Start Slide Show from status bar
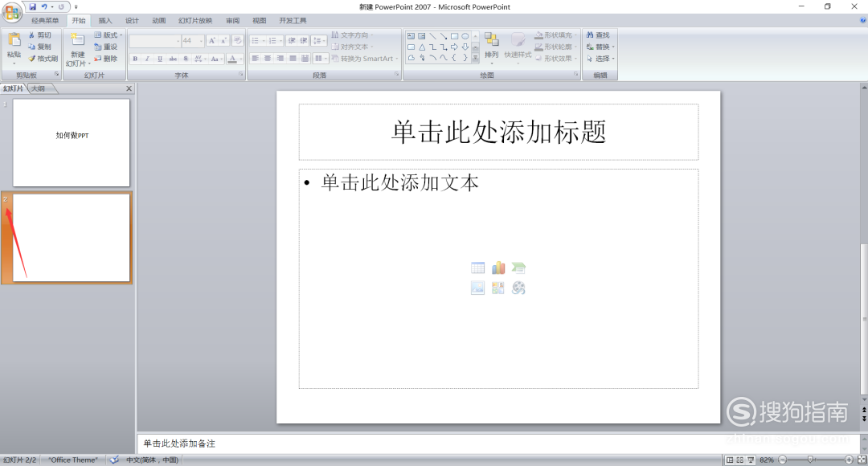This screenshot has height=466, width=868. 751,460
